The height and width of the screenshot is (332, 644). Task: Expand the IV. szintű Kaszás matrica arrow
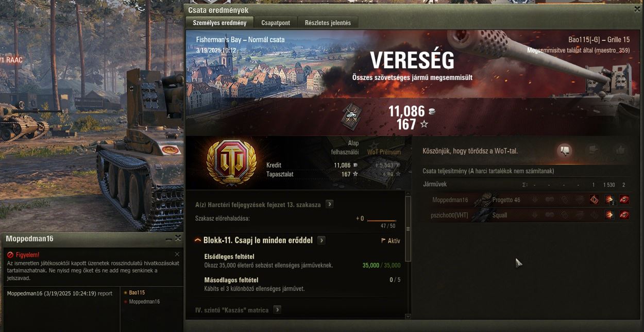tap(277, 310)
